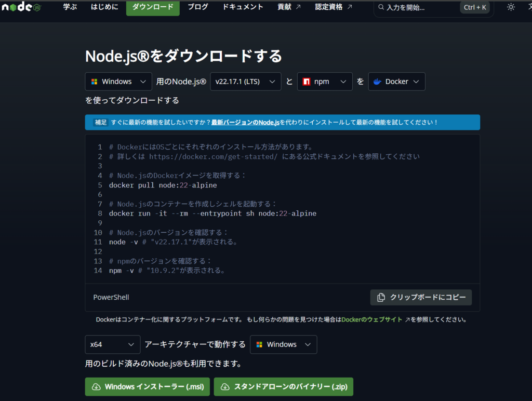The width and height of the screenshot is (532, 401).
Task: Click the 'docker run -it --rm' code line
Action: point(212,213)
